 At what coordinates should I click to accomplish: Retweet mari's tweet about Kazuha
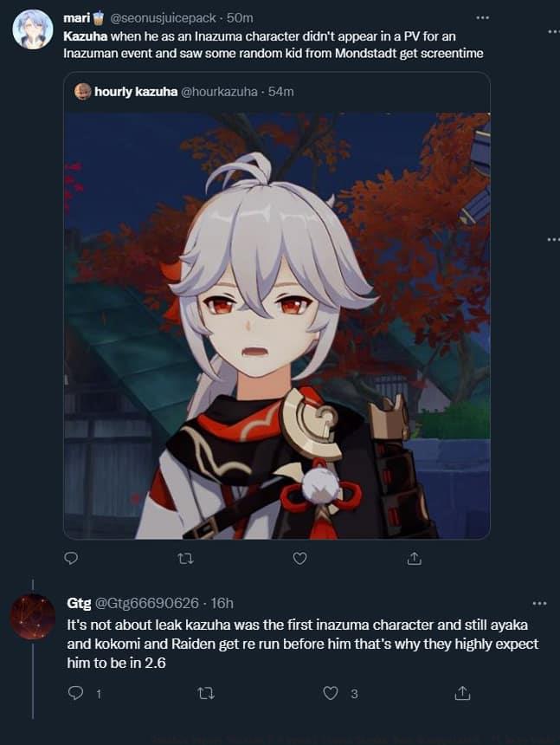pyautogui.click(x=185, y=559)
